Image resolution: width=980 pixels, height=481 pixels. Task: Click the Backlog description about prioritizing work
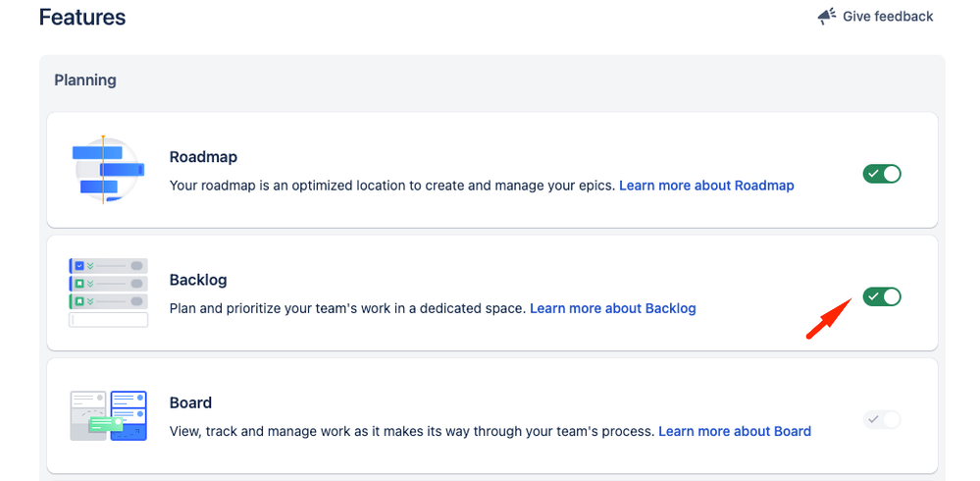coord(348,308)
